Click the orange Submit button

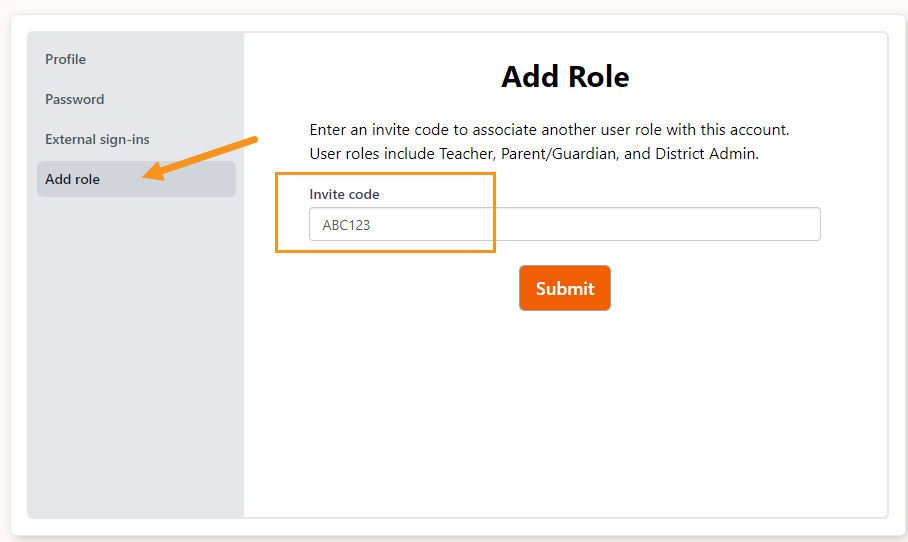click(x=565, y=288)
